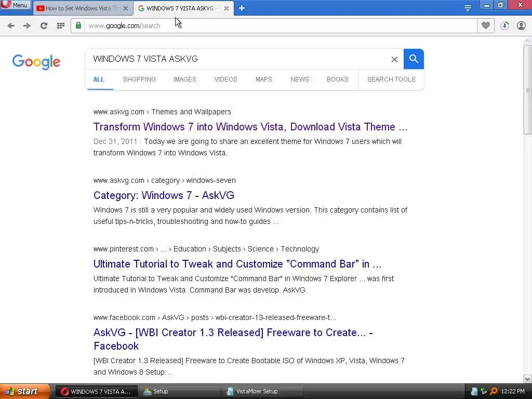Close the WINDOWS 7 VISTA ASKVG tab

(227, 8)
